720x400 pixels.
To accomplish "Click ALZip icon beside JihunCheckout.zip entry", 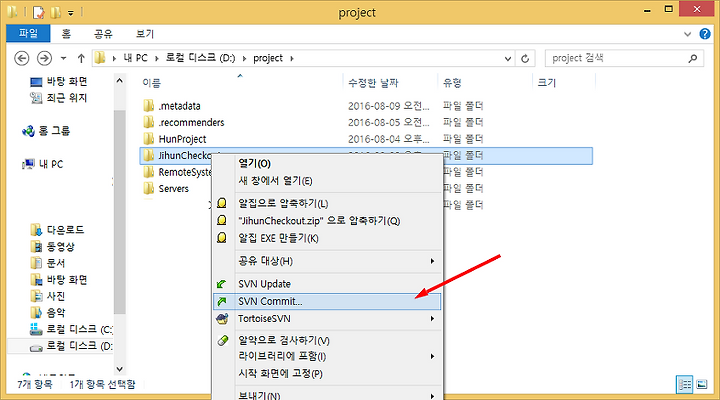I will tap(222, 220).
